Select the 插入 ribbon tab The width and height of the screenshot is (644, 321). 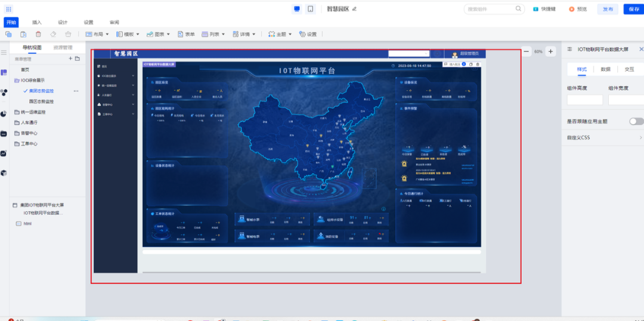[37, 22]
